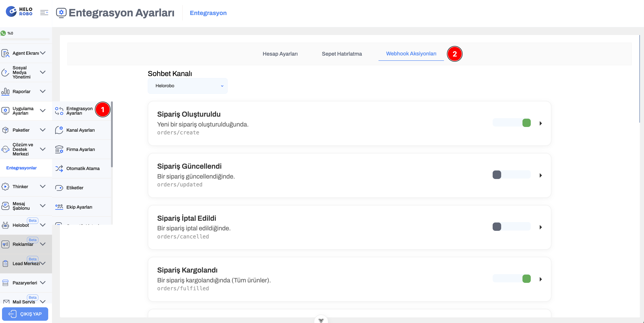Screen dimensions: 644x323
Task: Expand the Paketler chevron
Action: point(43,130)
